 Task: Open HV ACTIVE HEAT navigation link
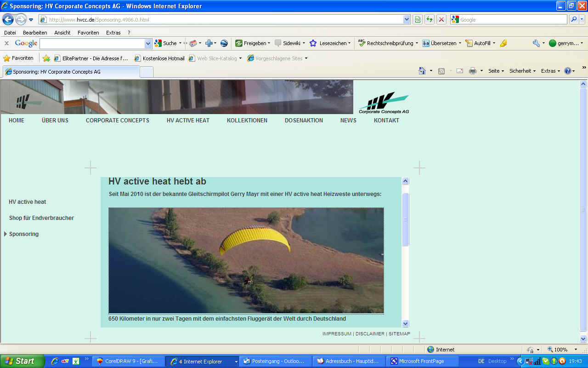pyautogui.click(x=188, y=121)
